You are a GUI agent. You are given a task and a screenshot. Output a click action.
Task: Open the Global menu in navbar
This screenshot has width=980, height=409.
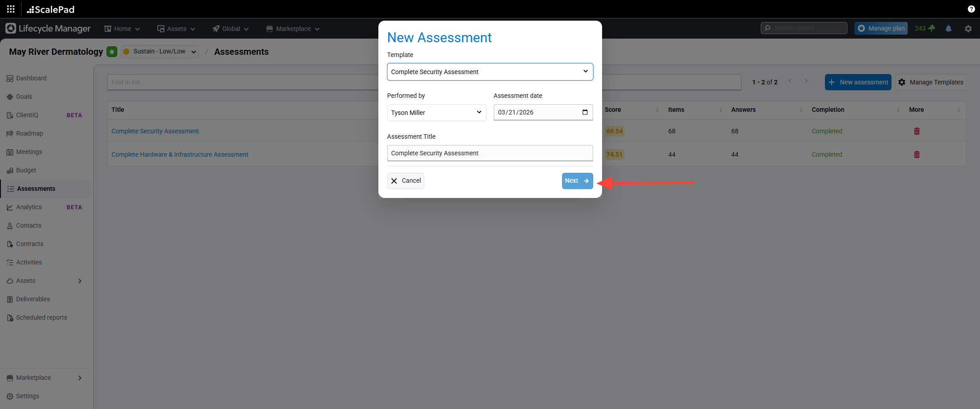point(231,29)
